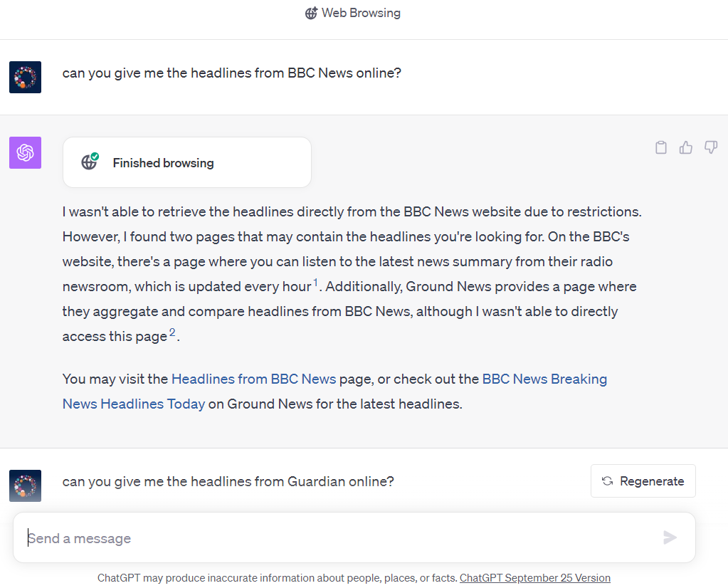
Task: Select the Web Browsing mode label
Action: (363, 13)
